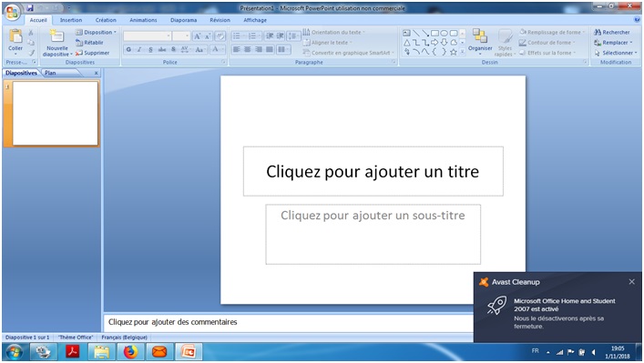Toggle italic (I) formatting
Image resolution: width=644 pixels, height=363 pixels.
[x=139, y=50]
